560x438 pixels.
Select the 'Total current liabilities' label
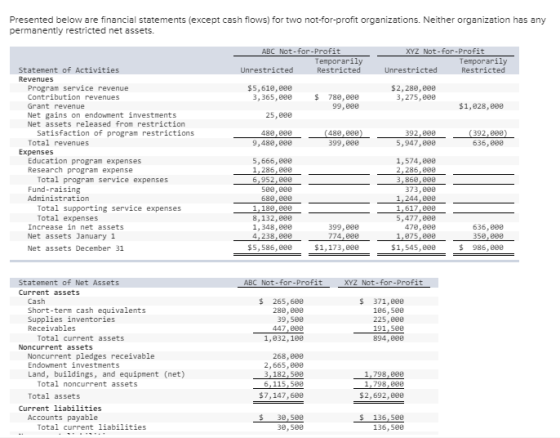coord(91,427)
